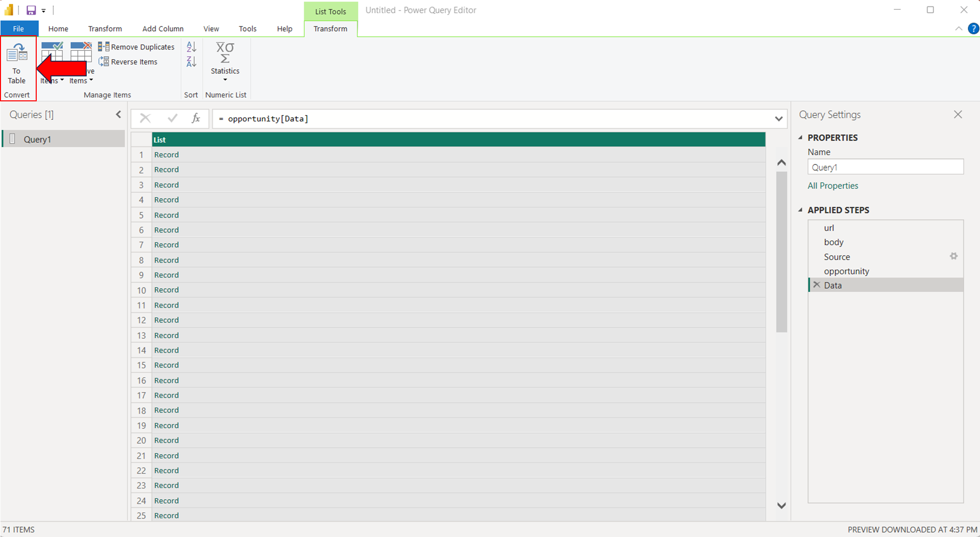This screenshot has width=980, height=537.
Task: Open the help question mark icon
Action: click(973, 28)
